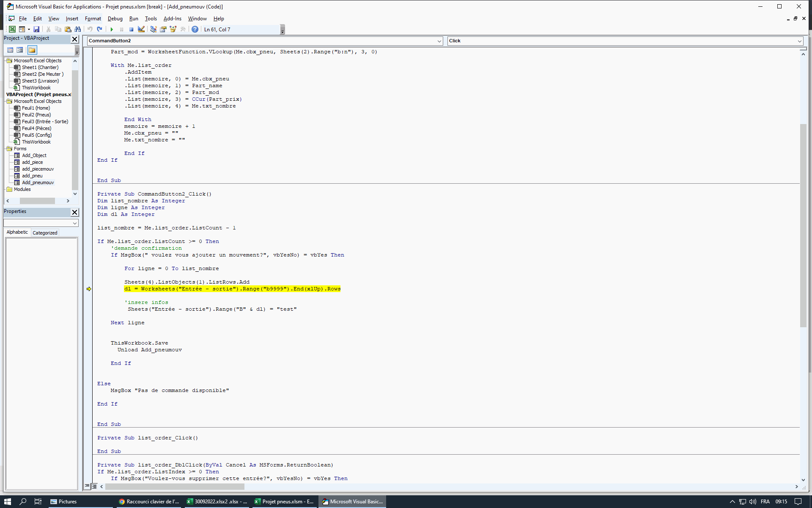This screenshot has height=508, width=812.
Task: Click the Save floppy disk icon
Action: tap(36, 29)
